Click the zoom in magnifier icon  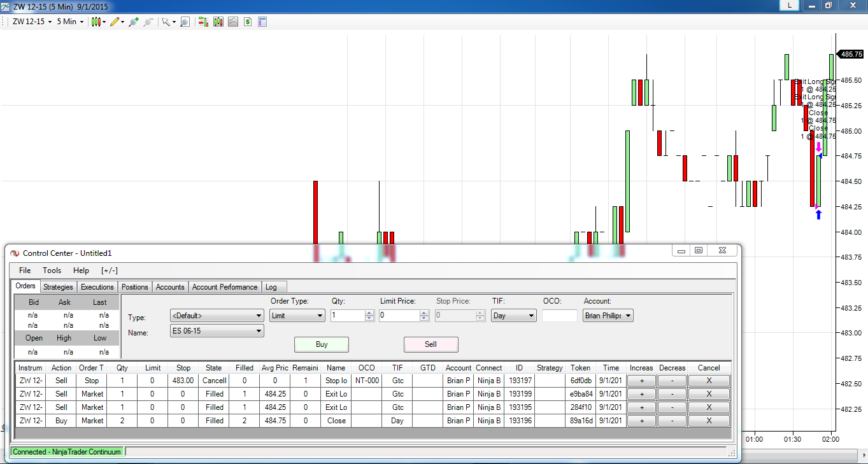(133, 22)
